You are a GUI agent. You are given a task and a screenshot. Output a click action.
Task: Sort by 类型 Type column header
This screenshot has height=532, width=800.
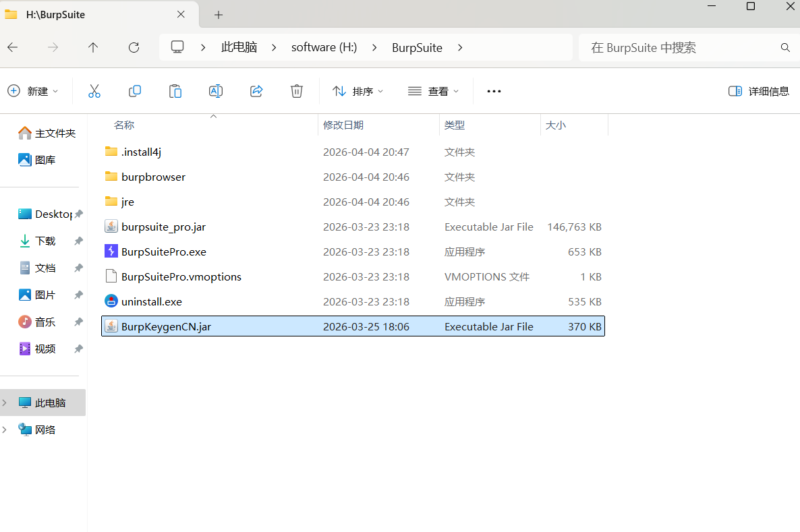(x=455, y=125)
